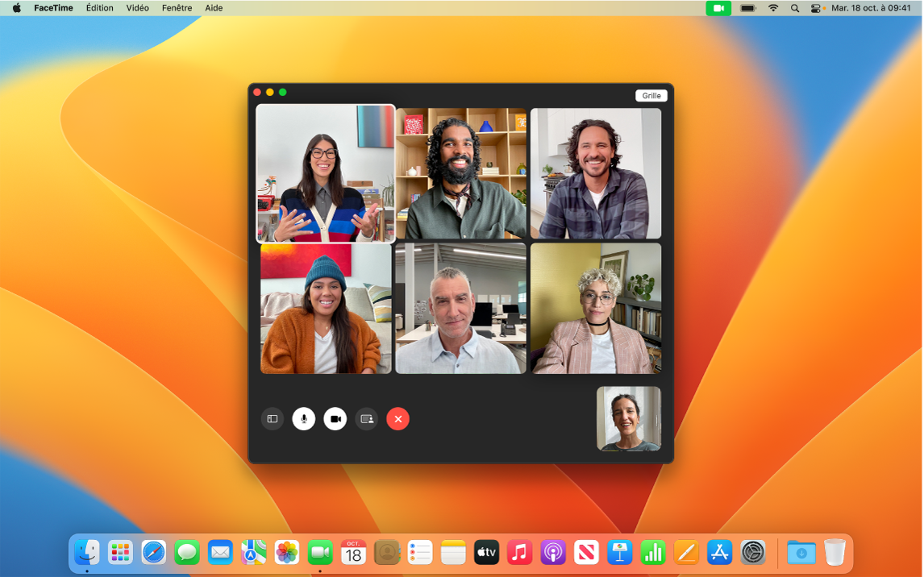The image size is (924, 577).
Task: Launch the Music app from the Dock
Action: (519, 553)
